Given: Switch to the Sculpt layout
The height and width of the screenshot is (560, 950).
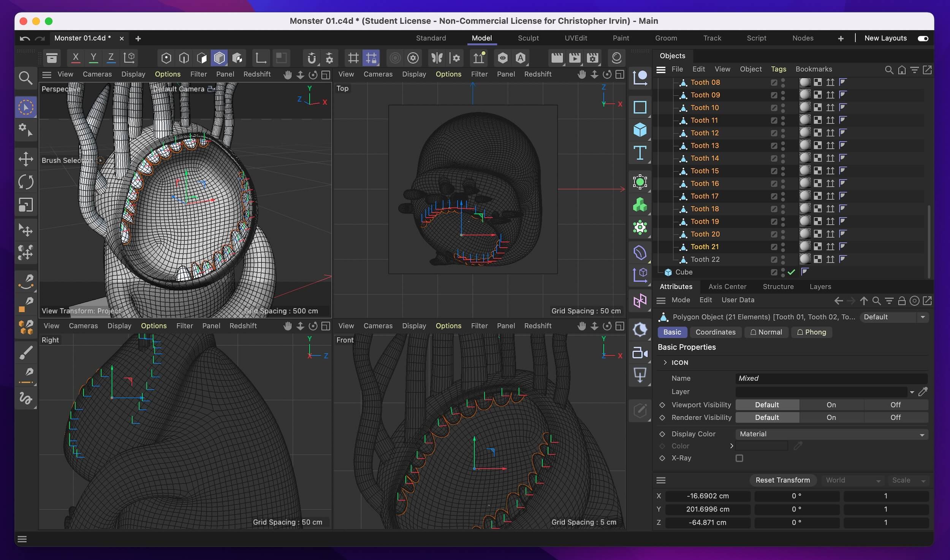Looking at the screenshot, I should [x=528, y=38].
